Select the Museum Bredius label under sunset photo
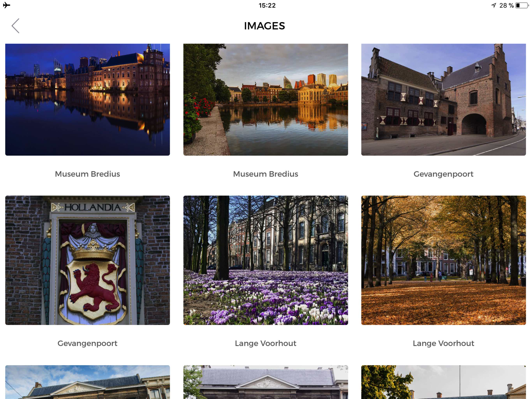 click(266, 174)
